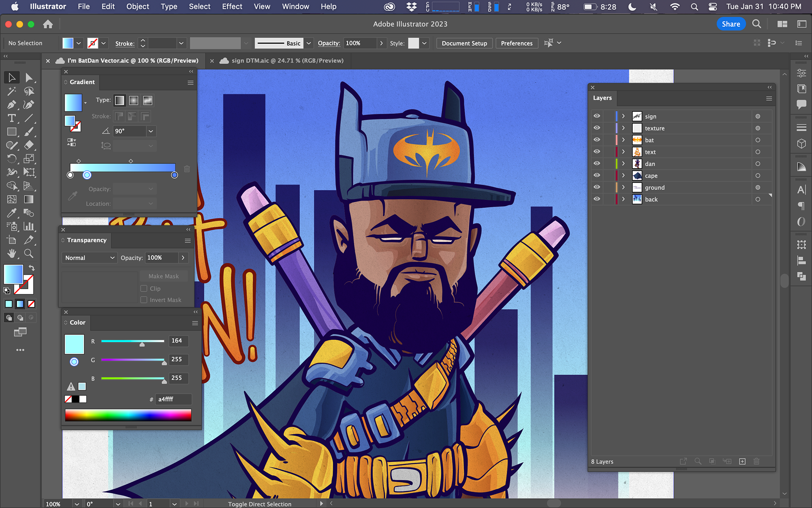This screenshot has height=508, width=812.
Task: Hide the cape layer
Action: [x=597, y=175]
